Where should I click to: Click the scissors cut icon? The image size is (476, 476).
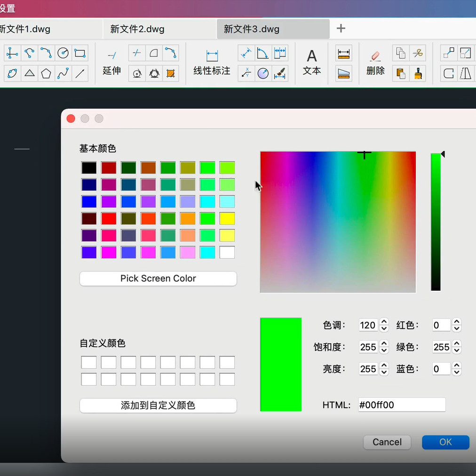418,53
